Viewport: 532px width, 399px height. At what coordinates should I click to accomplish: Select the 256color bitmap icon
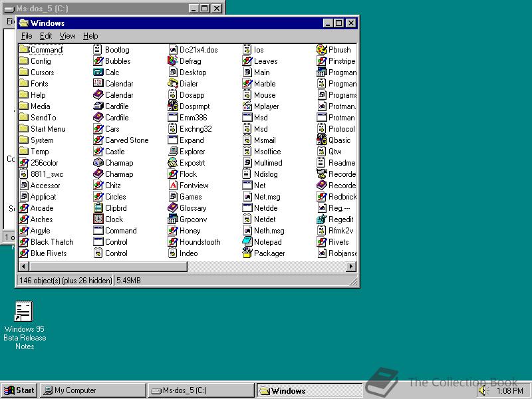tap(24, 163)
